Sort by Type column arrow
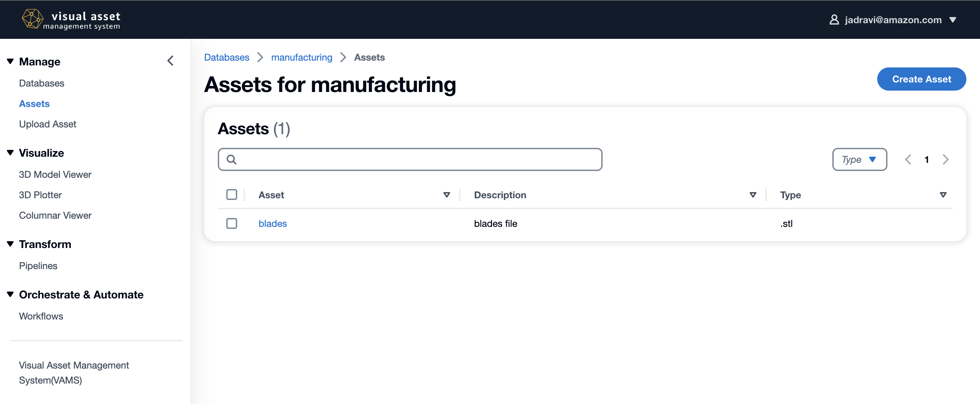The width and height of the screenshot is (980, 404). pyautogui.click(x=943, y=195)
